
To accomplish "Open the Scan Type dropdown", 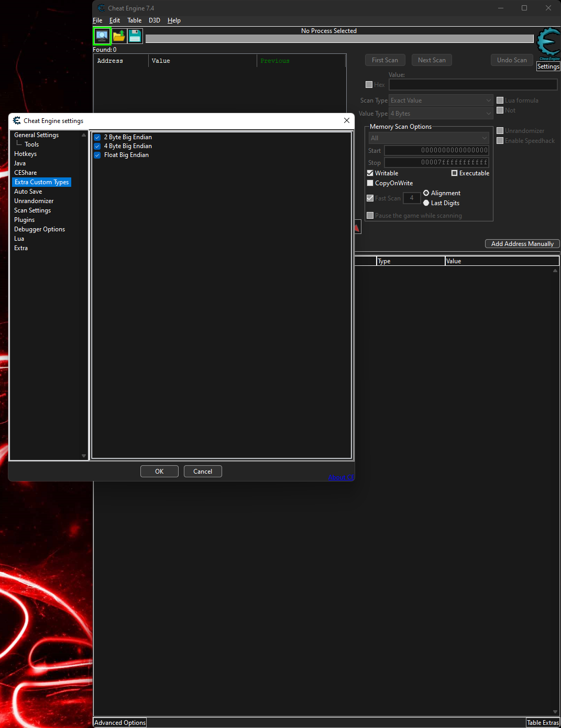I will (441, 100).
